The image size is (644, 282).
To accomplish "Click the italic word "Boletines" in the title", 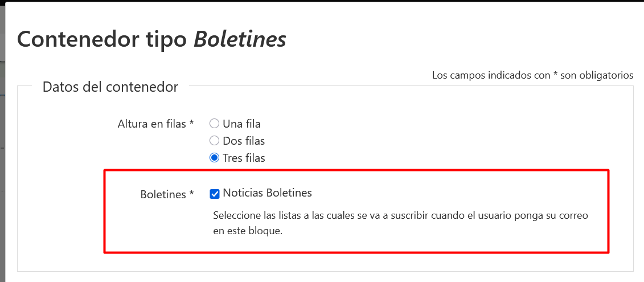I will click(x=240, y=39).
